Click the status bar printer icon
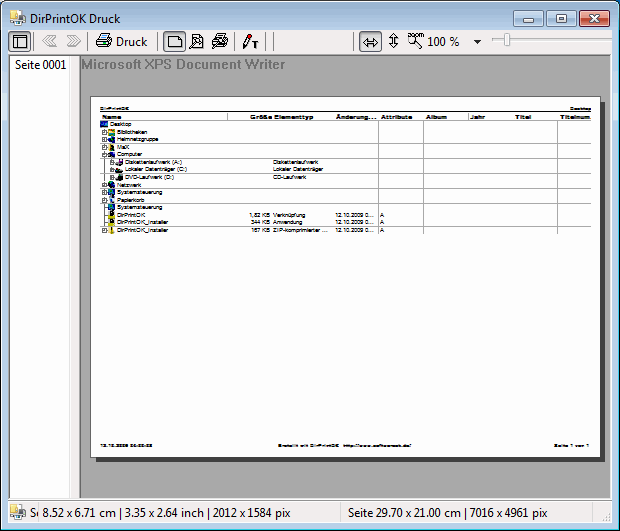Viewport: 620px width, 531px height. [17, 512]
